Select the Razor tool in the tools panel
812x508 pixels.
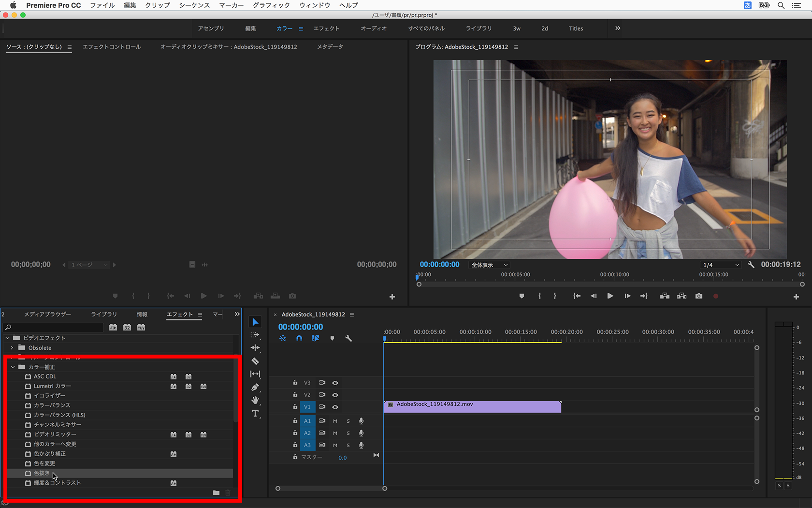[255, 361]
